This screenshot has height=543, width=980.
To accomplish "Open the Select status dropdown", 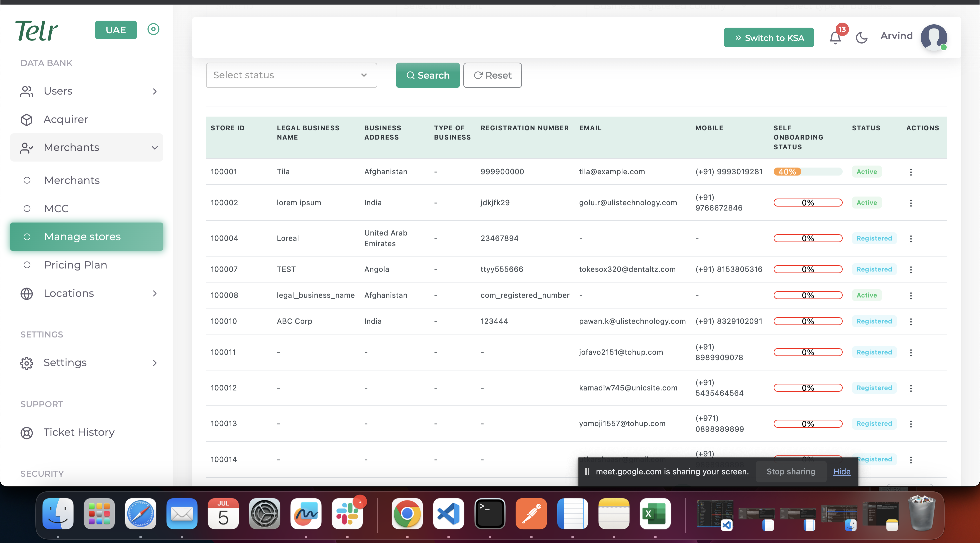I will coord(291,75).
